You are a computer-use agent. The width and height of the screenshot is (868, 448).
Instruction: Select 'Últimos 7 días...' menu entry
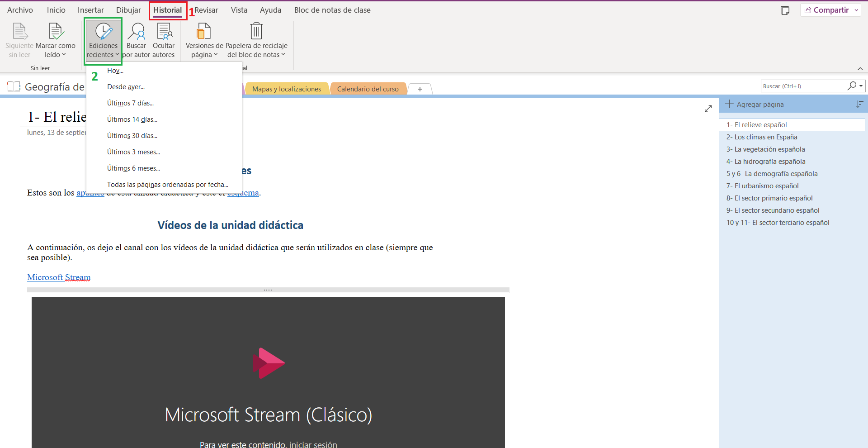click(130, 103)
